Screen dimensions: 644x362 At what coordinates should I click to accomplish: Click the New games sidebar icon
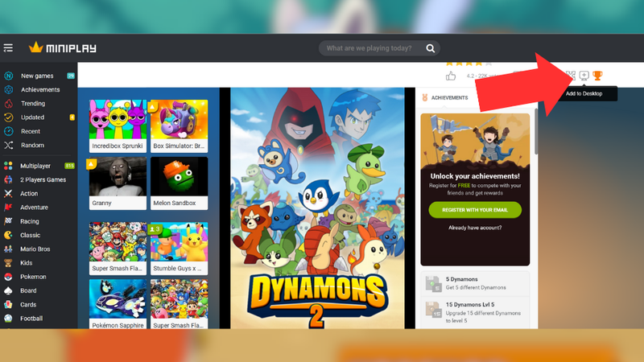coord(8,76)
